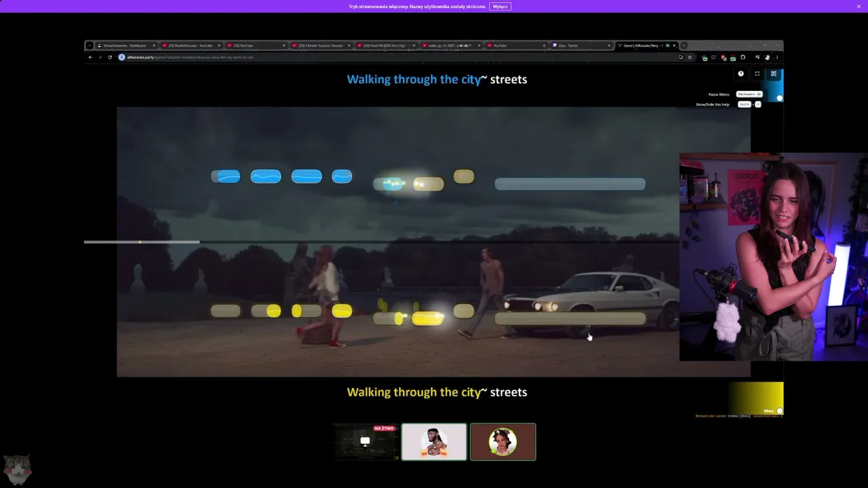Image resolution: width=868 pixels, height=488 pixels.
Task: Click the long yellow player's held note bar
Action: 570,319
